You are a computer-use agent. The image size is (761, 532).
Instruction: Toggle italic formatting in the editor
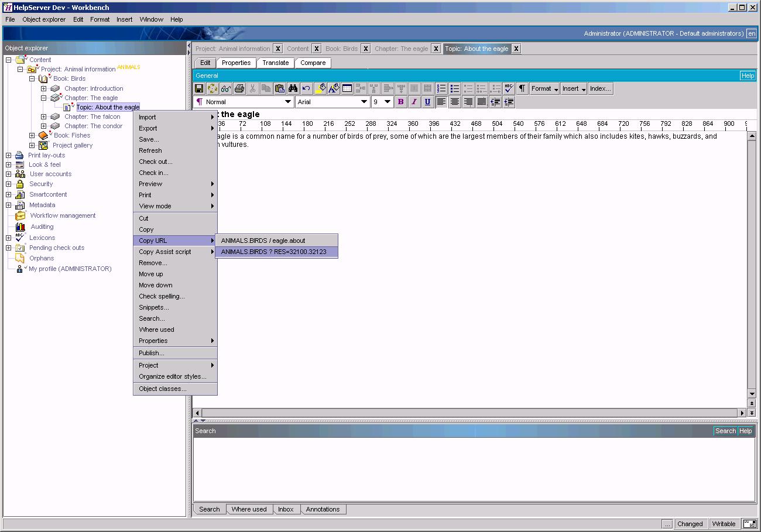(414, 101)
